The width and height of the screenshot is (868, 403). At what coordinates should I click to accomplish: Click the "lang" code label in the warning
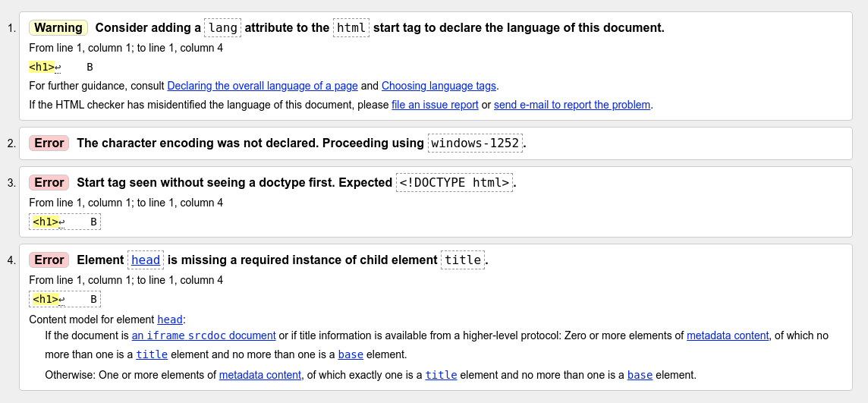(222, 28)
